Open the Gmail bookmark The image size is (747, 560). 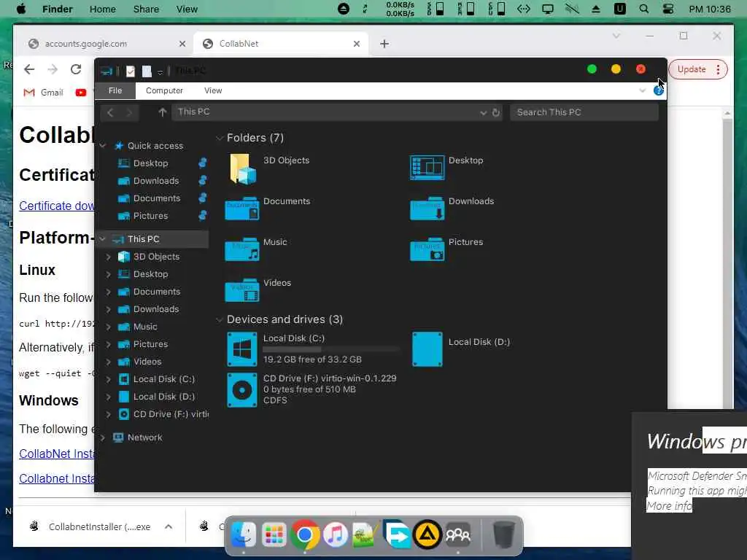pos(43,93)
